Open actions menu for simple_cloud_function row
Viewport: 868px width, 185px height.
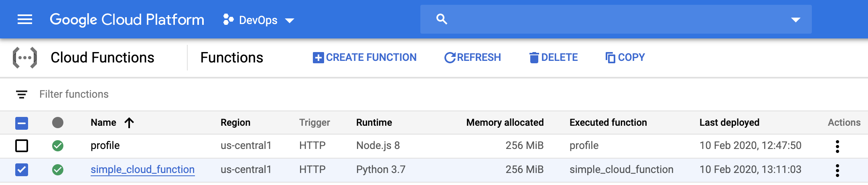(838, 171)
